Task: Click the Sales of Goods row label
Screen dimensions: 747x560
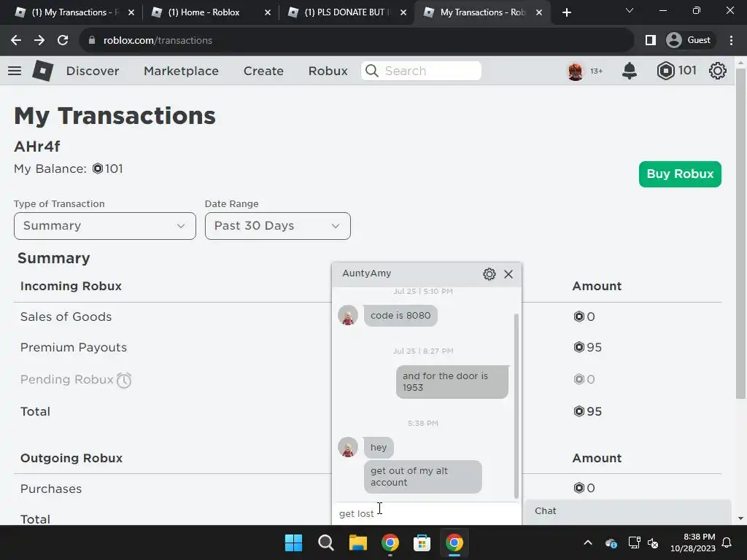Action: coord(66,317)
